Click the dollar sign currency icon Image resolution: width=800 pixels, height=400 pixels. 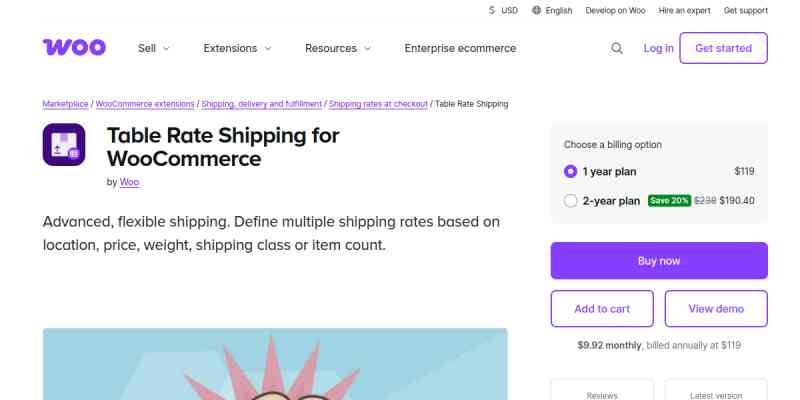click(x=492, y=10)
